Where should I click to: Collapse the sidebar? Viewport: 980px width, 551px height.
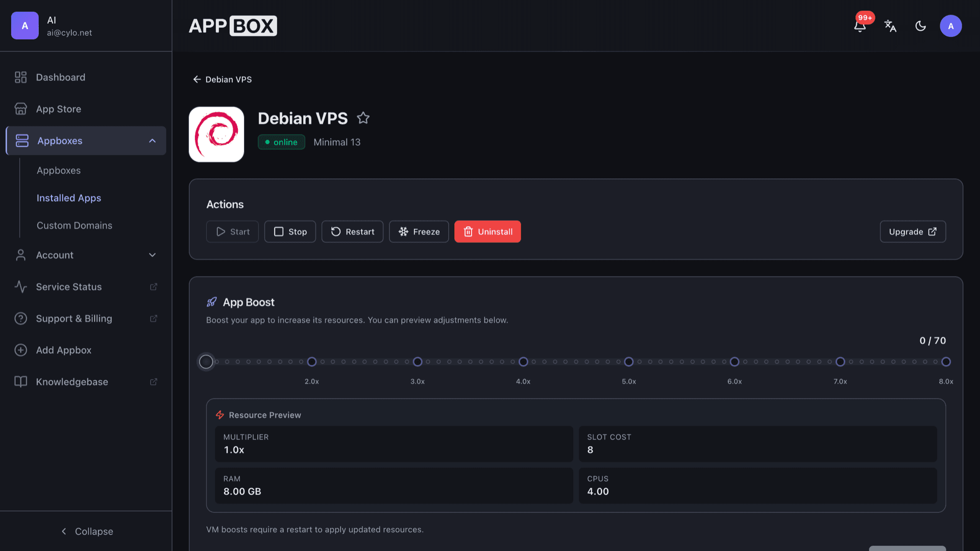coord(86,531)
